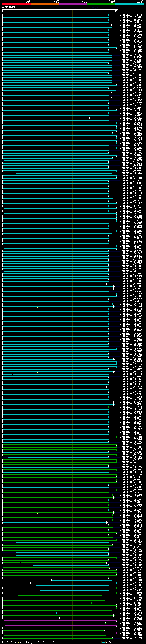Select the UniRef100_B6SQS0 label
Viewport: 146px width, 644px height.
pos(131,173)
